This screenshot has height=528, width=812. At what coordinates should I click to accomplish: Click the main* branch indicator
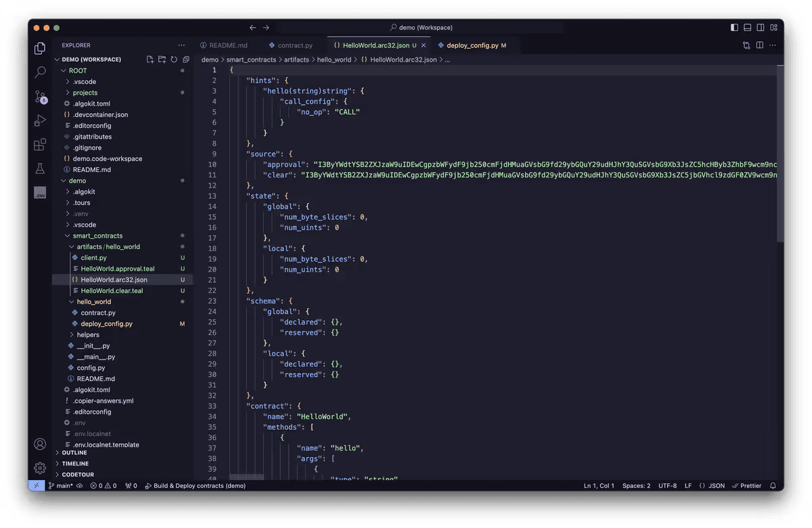(63, 485)
